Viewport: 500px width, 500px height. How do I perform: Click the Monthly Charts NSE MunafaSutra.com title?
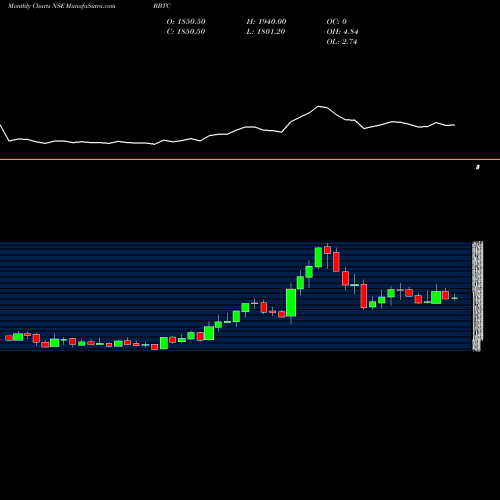click(62, 6)
